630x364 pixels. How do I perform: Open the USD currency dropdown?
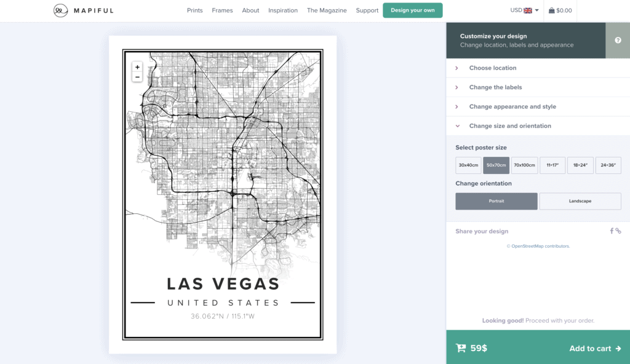pyautogui.click(x=524, y=10)
